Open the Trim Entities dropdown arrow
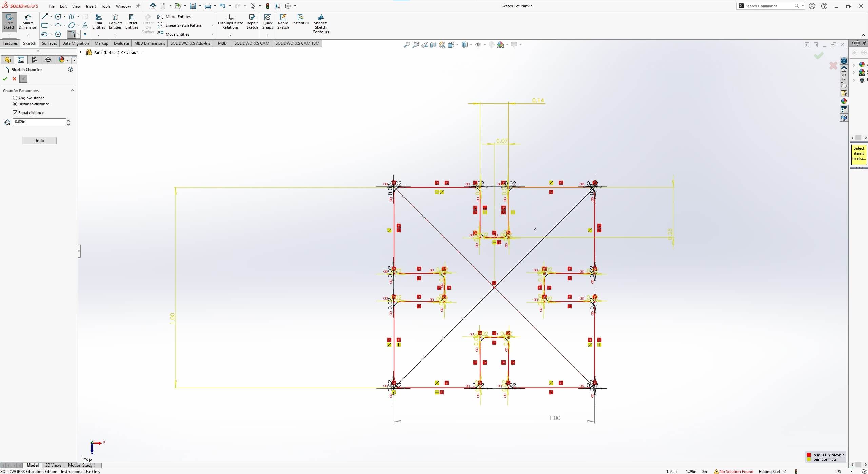 click(x=98, y=35)
